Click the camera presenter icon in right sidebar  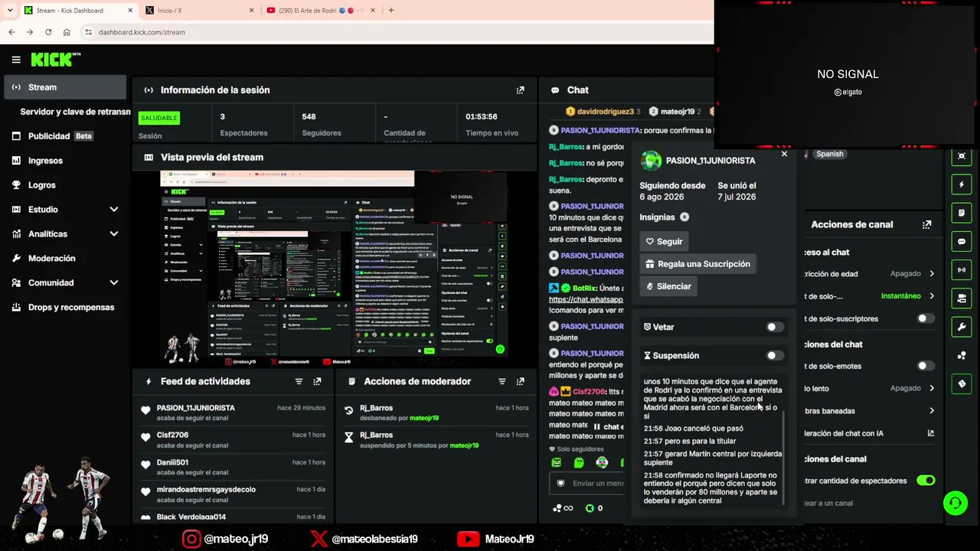tap(962, 298)
